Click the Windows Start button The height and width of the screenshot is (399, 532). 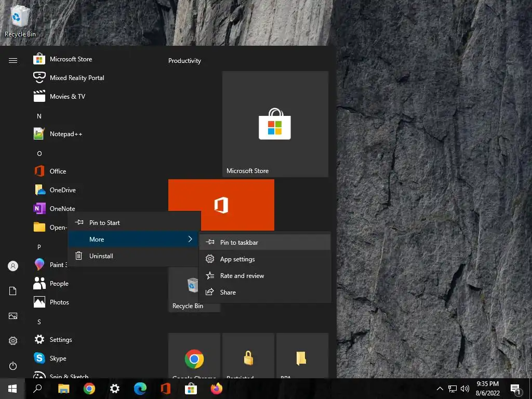(12, 389)
